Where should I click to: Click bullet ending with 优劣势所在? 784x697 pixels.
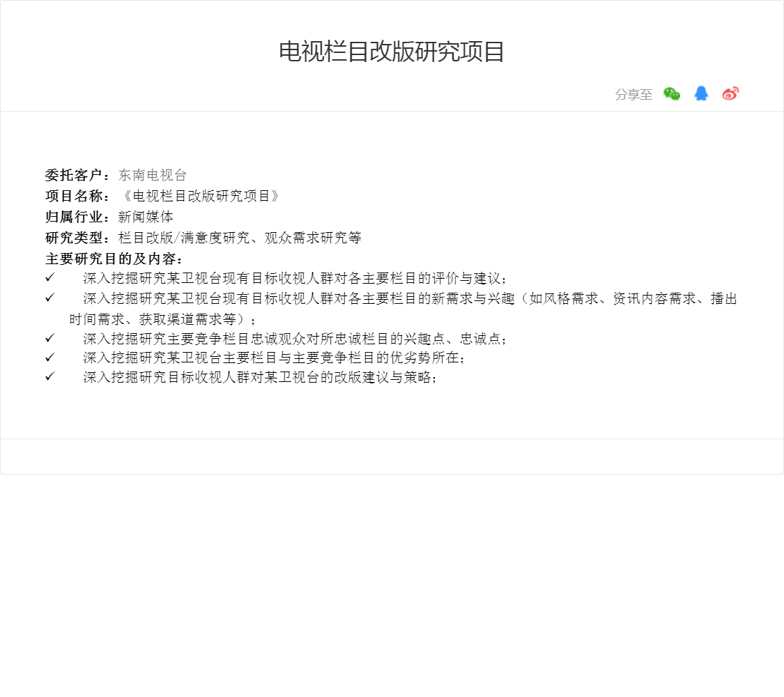tap(274, 358)
